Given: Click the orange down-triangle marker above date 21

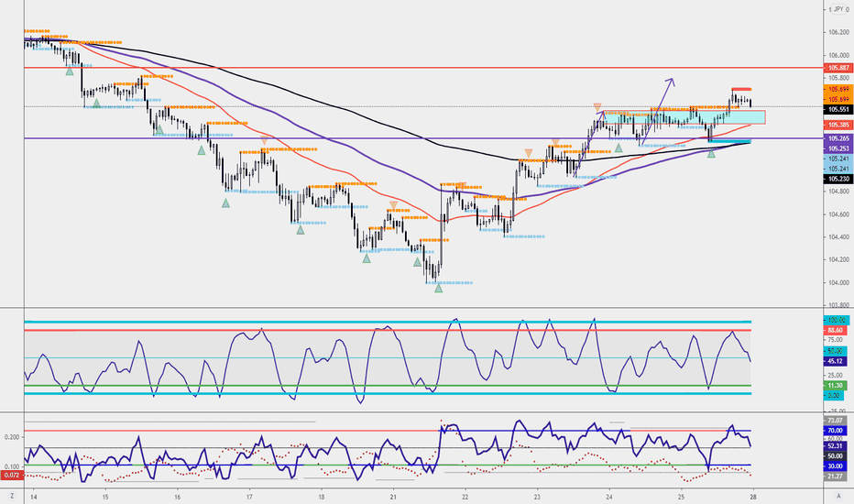Looking at the screenshot, I should click(393, 205).
